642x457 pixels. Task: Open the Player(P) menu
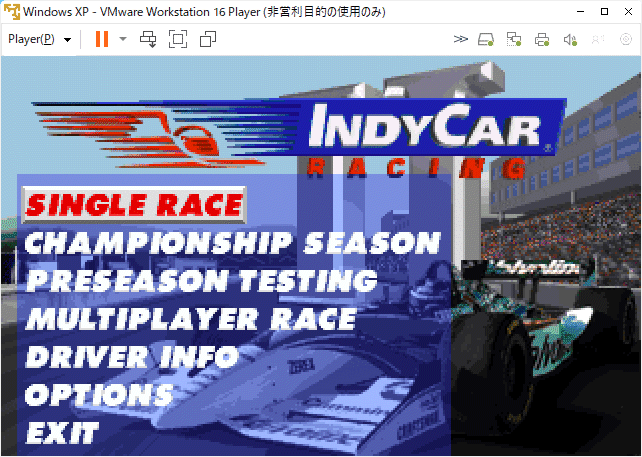[39, 39]
